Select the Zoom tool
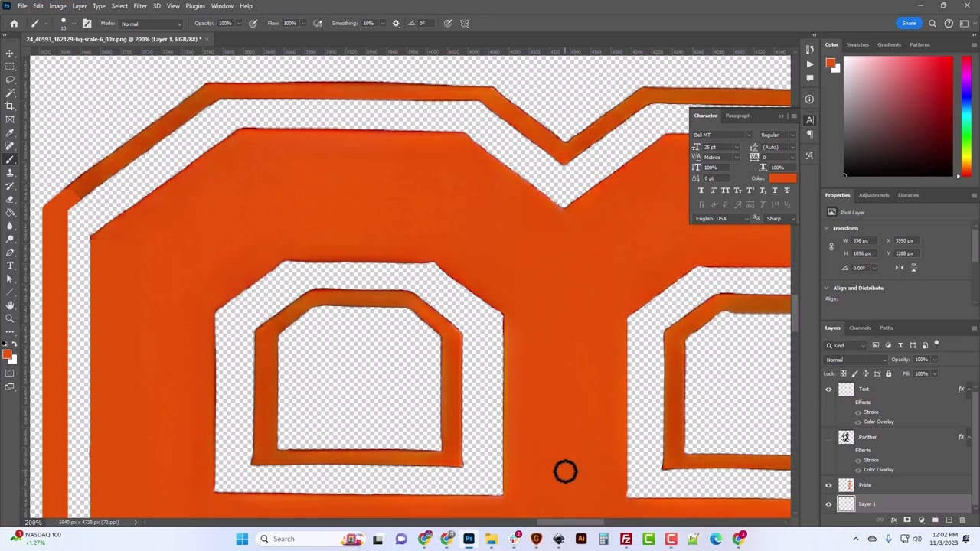Screen dimensions: 980x551 coord(10,319)
